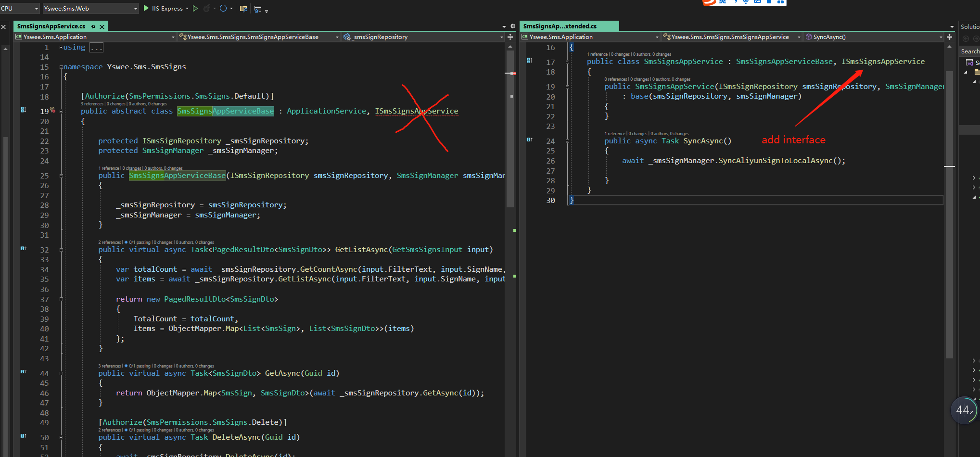Expand the _smsSignRepository member dropdown
This screenshot has height=457, width=980.
[501, 37]
